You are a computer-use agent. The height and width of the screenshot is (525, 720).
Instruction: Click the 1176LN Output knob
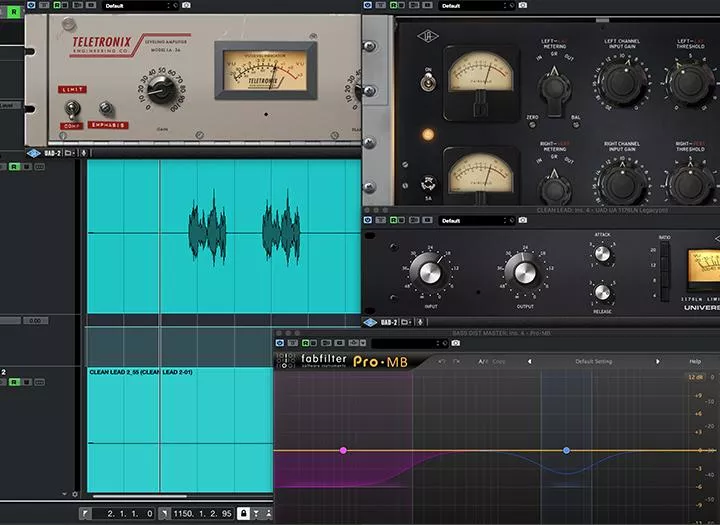[x=525, y=273]
